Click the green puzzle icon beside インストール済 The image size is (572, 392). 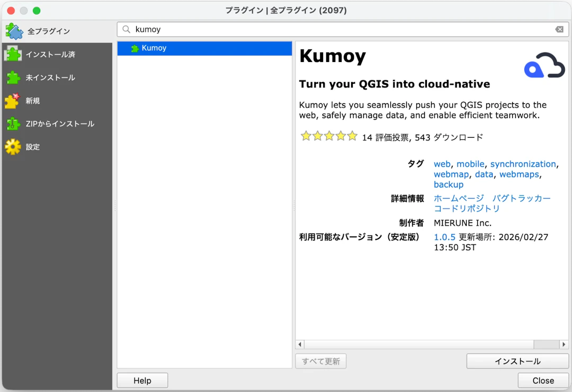tap(13, 54)
